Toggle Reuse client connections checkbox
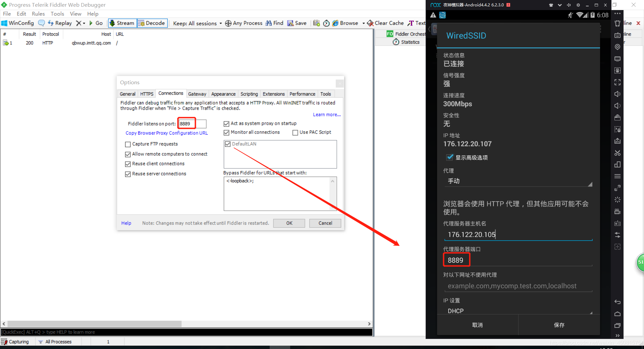644x349 pixels. tap(128, 164)
